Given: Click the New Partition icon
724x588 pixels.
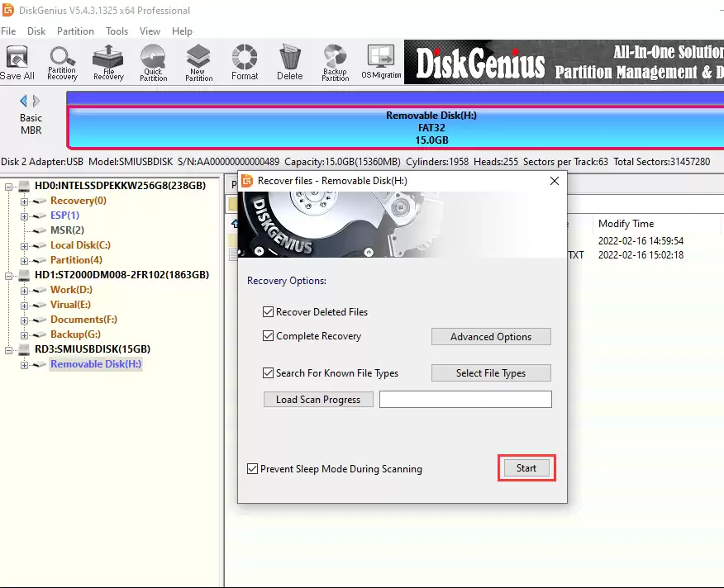Looking at the screenshot, I should (198, 62).
